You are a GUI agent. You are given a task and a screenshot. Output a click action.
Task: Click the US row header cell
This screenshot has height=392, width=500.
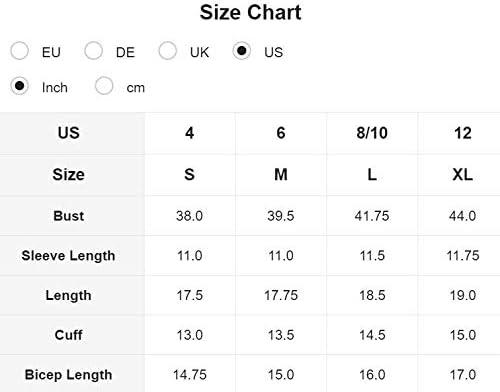click(72, 133)
